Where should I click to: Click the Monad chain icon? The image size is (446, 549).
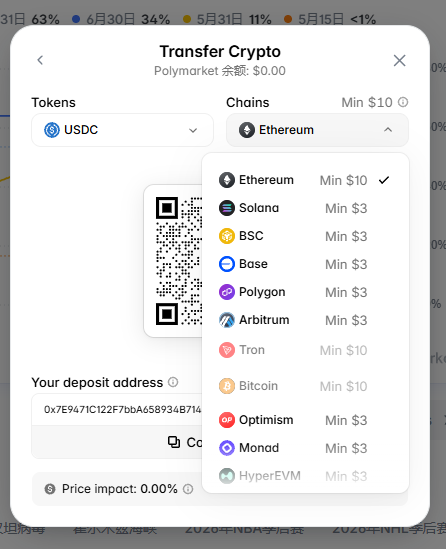point(227,448)
